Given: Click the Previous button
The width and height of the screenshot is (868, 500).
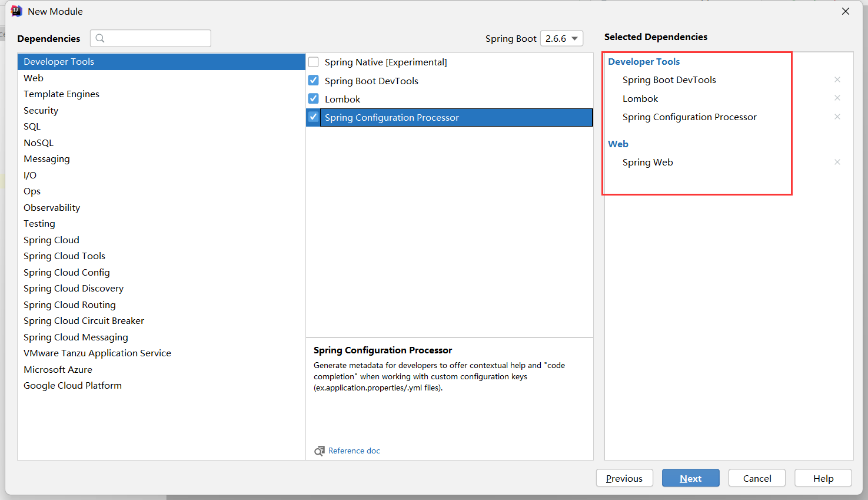Looking at the screenshot, I should click(x=624, y=478).
